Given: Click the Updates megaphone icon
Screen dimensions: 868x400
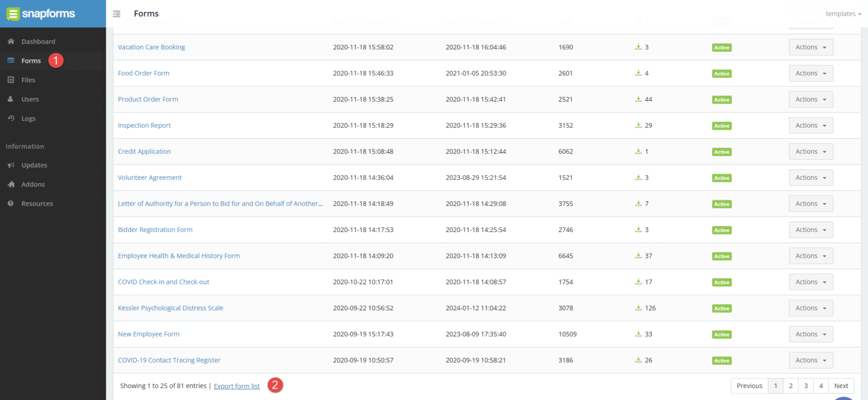Looking at the screenshot, I should click(x=11, y=165).
